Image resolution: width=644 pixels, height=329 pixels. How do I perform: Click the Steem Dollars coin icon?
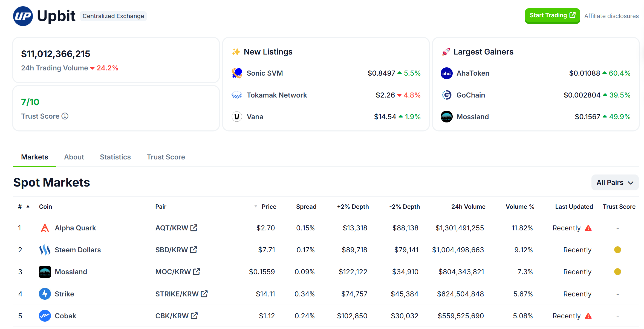(45, 250)
